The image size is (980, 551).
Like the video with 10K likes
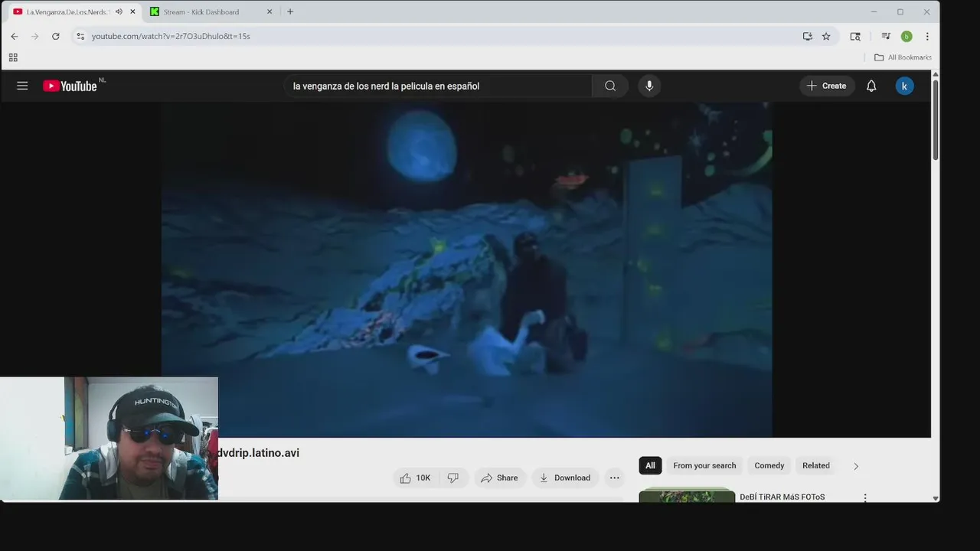[x=414, y=478]
